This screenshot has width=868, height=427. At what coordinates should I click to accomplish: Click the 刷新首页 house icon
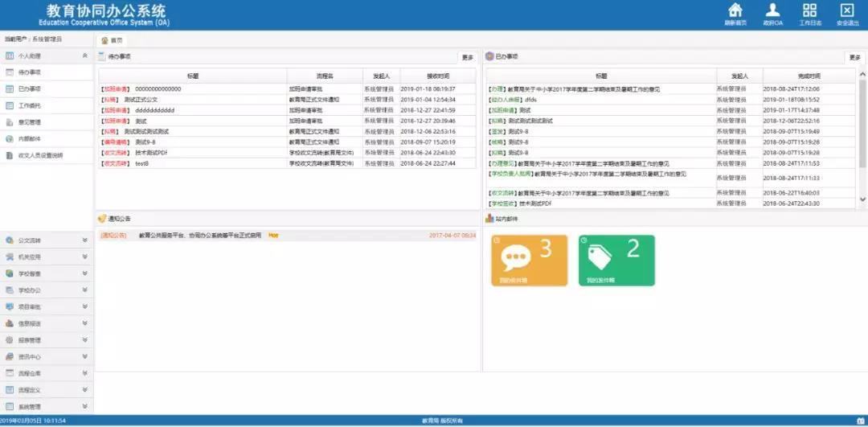pos(735,10)
